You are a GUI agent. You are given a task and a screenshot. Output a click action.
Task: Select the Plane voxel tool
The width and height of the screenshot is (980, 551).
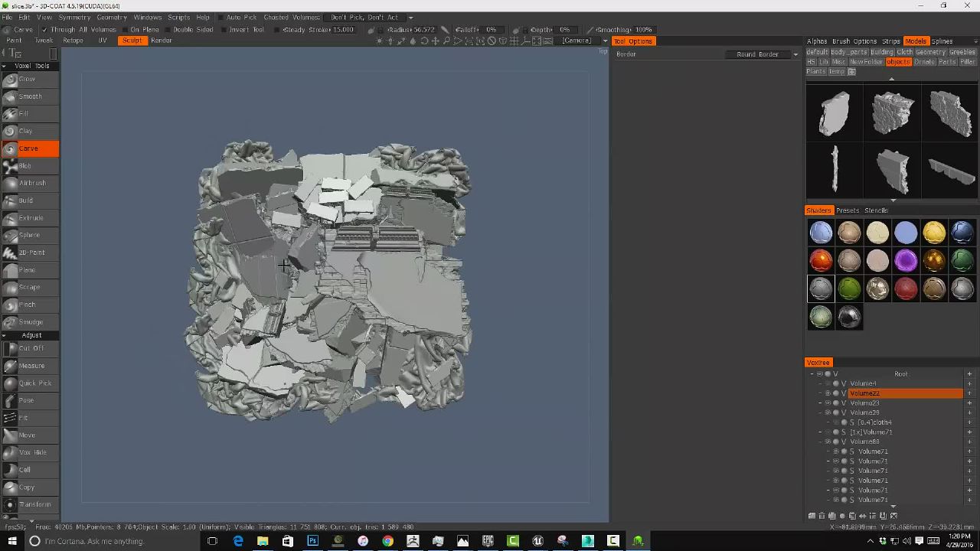click(29, 270)
